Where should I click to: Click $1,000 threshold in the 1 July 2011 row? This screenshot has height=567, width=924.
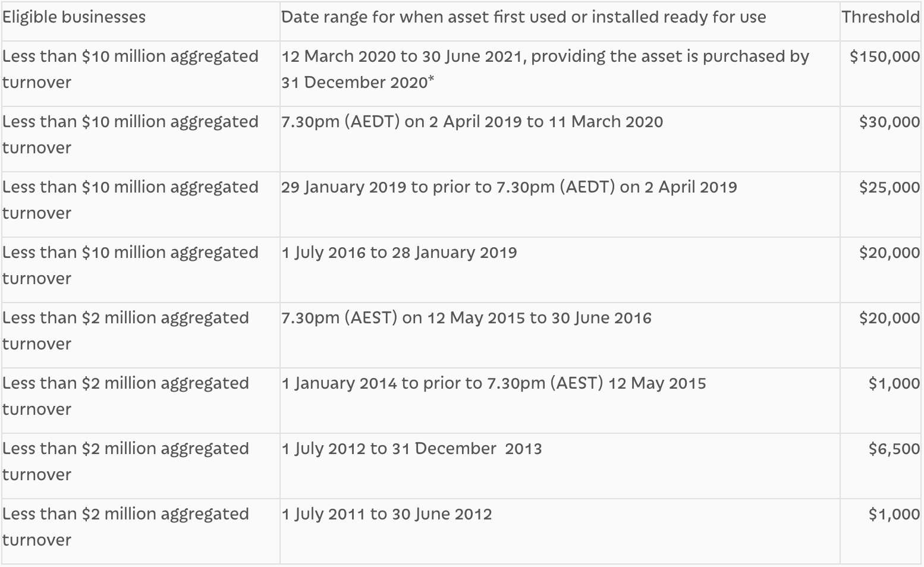coord(894,515)
